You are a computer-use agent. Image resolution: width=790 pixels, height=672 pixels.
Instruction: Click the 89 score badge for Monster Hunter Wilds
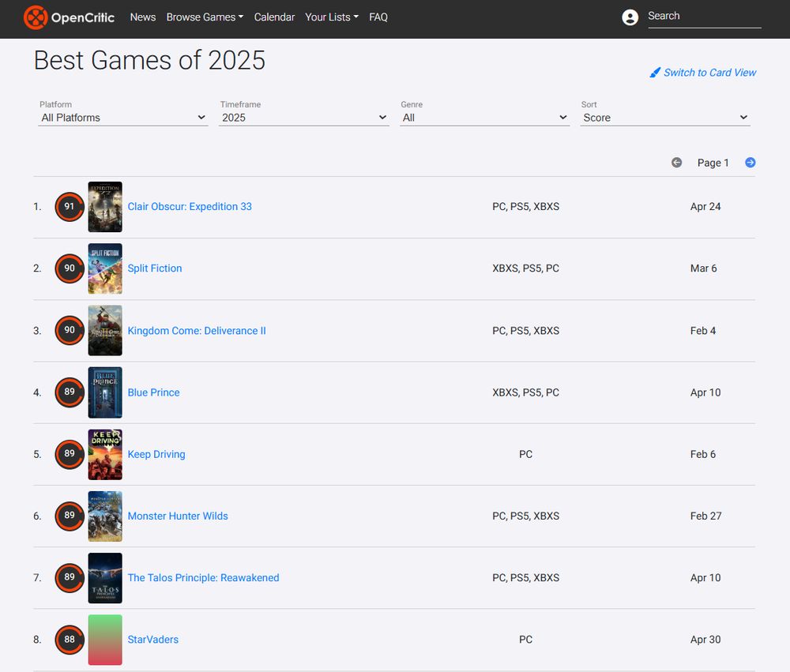pos(70,516)
